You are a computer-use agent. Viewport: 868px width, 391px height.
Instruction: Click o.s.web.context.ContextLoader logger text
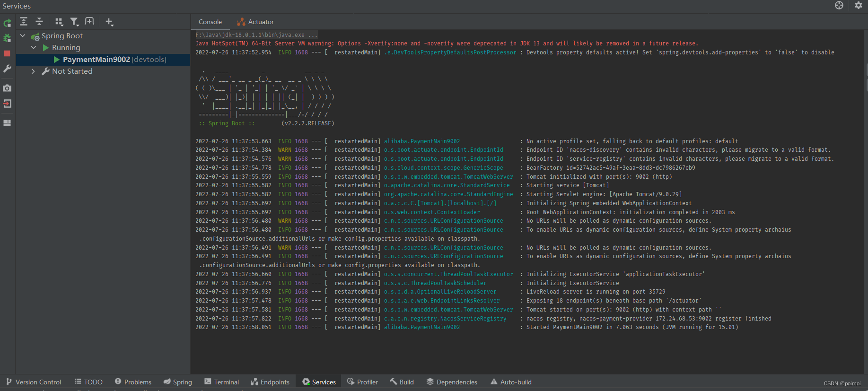tap(432, 212)
